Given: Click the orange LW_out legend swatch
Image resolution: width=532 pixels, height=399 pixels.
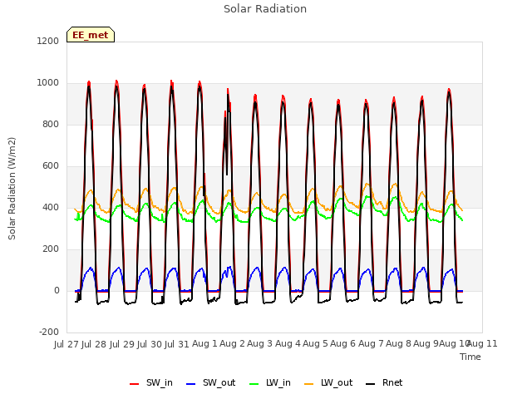Looking at the screenshot, I should point(309,384).
